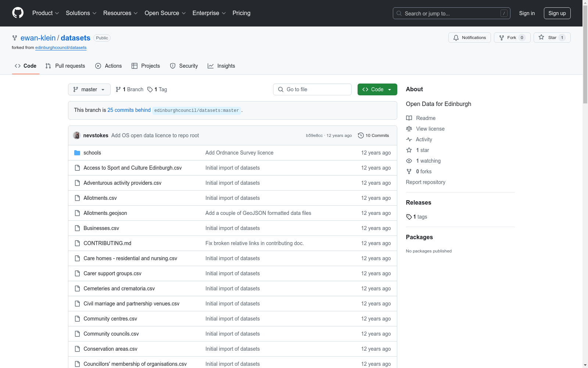Click the branch icon beside 1 Branch
The image size is (588, 368).
(118, 89)
